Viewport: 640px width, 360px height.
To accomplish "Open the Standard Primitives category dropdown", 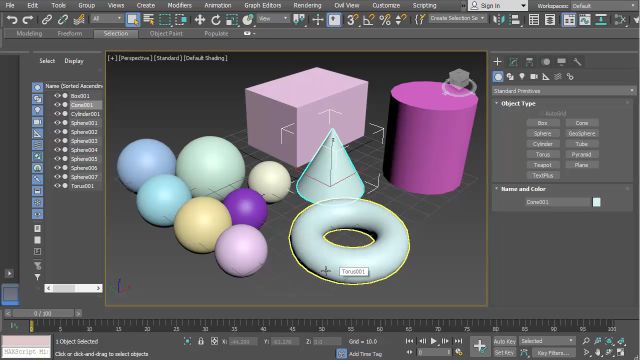I will (x=564, y=91).
